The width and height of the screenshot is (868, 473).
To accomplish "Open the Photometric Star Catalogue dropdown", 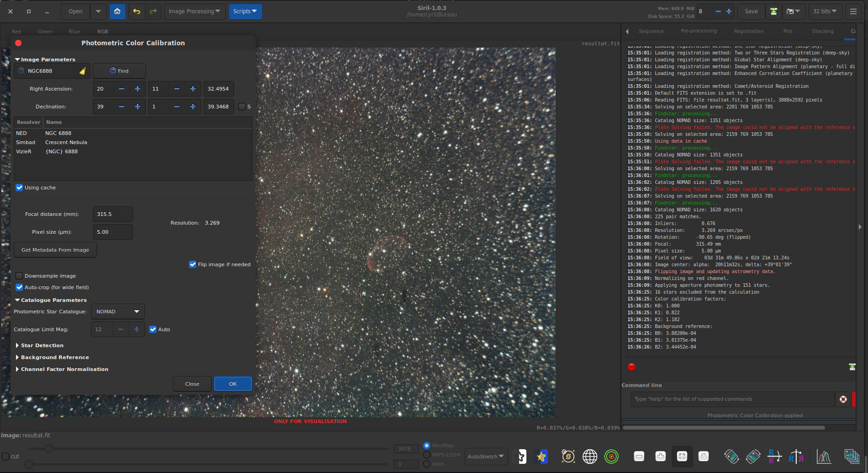I will point(118,312).
